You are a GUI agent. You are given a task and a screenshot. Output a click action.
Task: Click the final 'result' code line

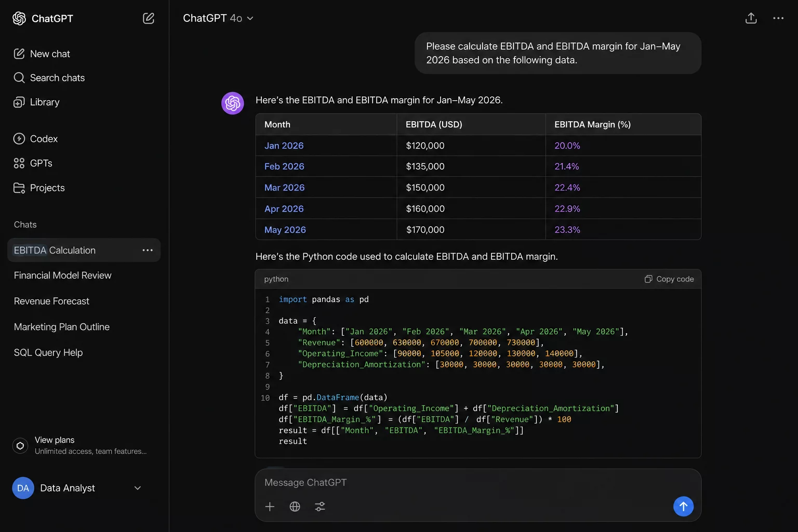tap(293, 441)
